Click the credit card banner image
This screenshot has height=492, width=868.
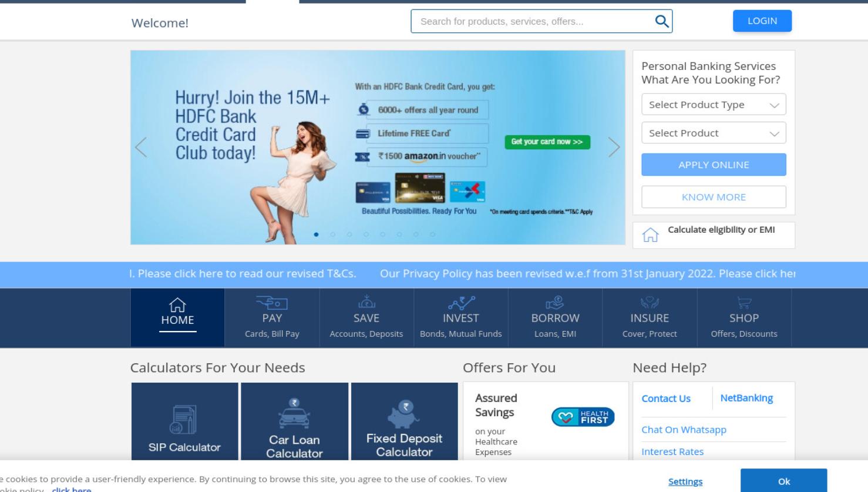pyautogui.click(x=378, y=147)
